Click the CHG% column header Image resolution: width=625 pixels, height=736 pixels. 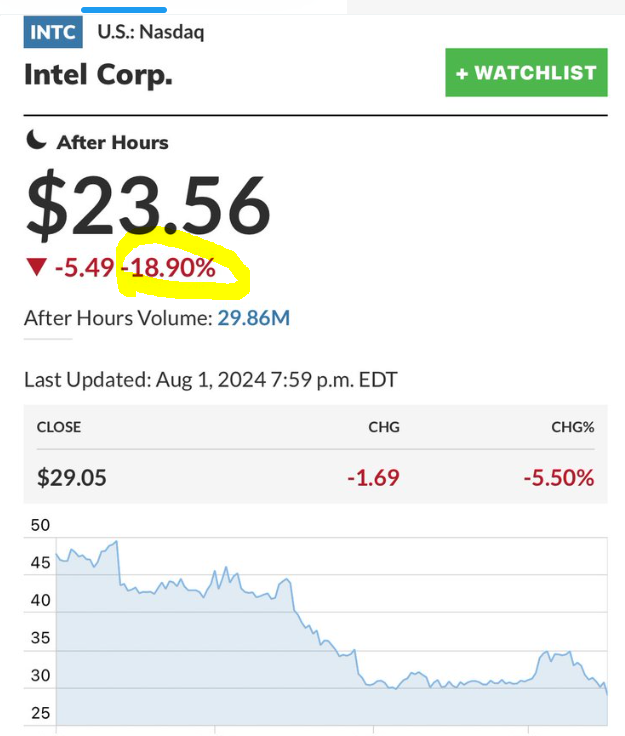572,427
